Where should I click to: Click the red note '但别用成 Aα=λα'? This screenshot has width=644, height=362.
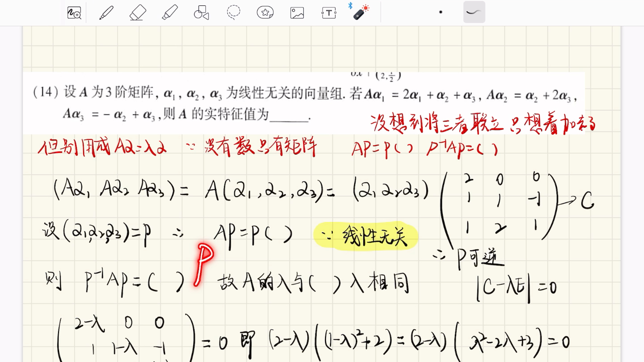(x=102, y=147)
